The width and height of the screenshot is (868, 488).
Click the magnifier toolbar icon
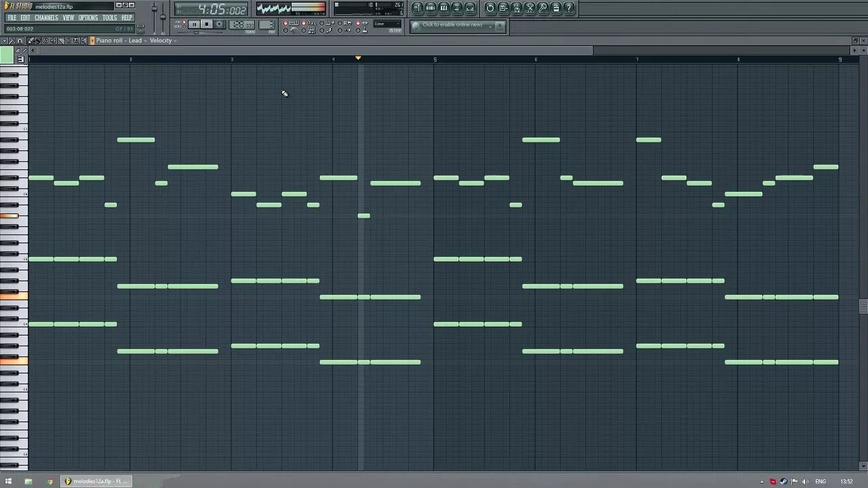tap(543, 8)
